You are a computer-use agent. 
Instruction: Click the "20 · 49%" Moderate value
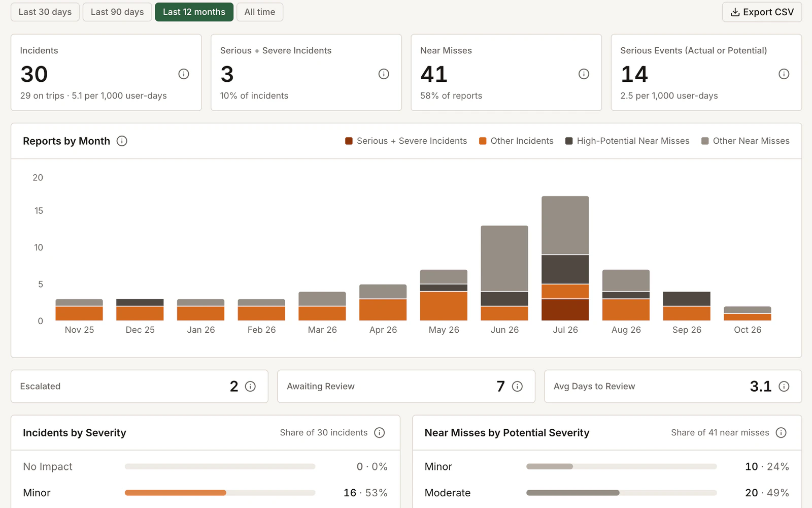pos(767,493)
